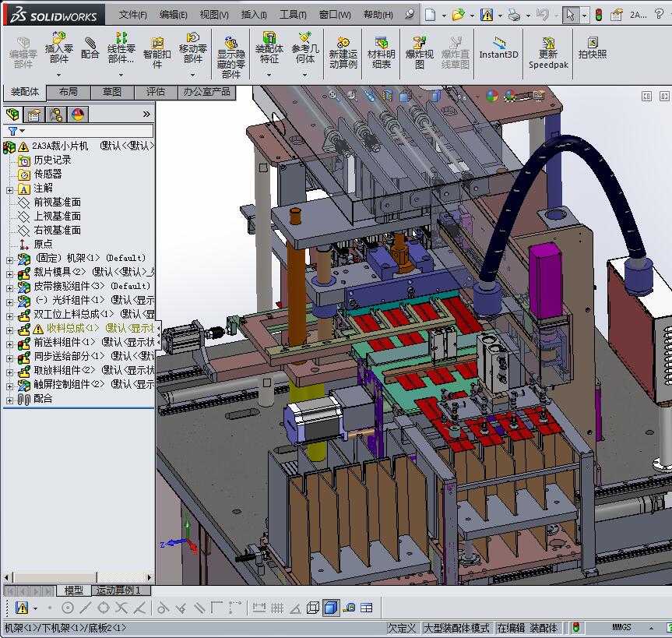This screenshot has width=672, height=638.
Task: Open the 线性零部件 dropdown arrow
Action: tap(121, 75)
